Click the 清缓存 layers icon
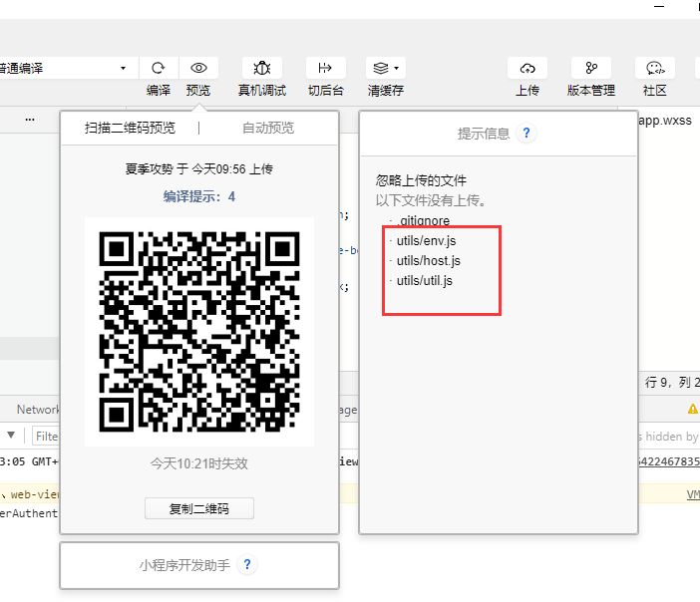700x602 pixels. (x=381, y=69)
